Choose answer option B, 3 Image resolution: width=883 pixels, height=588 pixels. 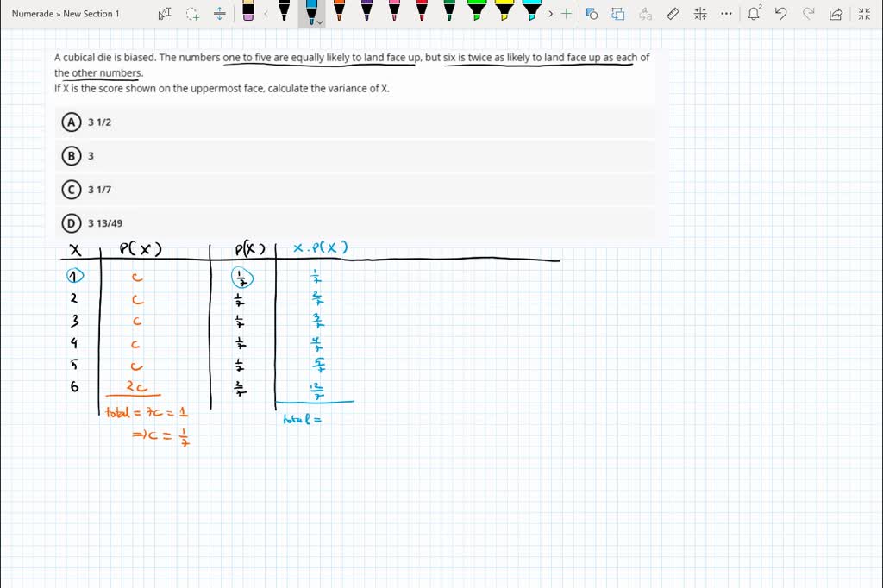pyautogui.click(x=72, y=156)
